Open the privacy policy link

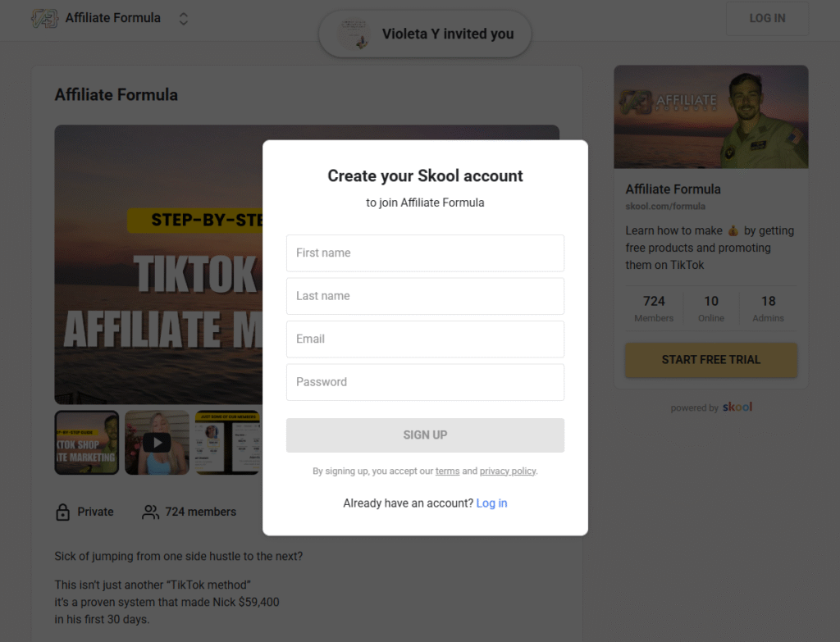507,471
